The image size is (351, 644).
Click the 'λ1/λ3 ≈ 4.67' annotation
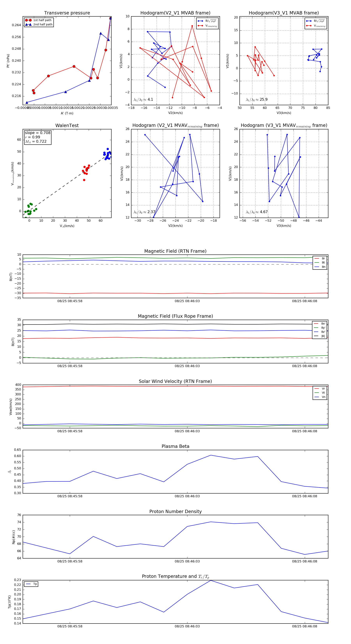(x=257, y=212)
